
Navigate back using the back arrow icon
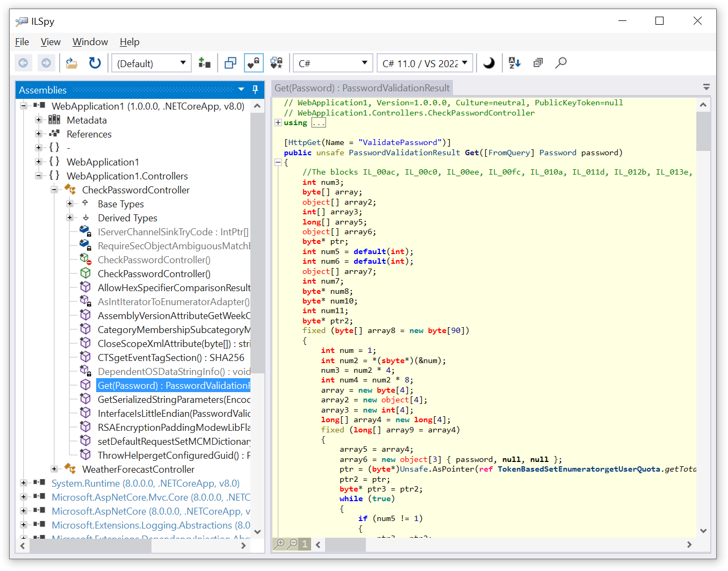click(23, 63)
